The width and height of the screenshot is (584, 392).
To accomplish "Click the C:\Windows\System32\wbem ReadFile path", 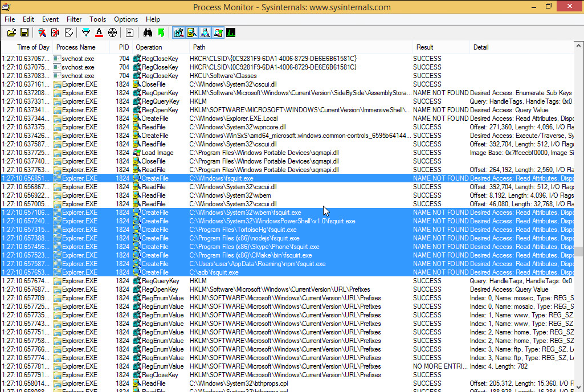I will coord(230,195).
